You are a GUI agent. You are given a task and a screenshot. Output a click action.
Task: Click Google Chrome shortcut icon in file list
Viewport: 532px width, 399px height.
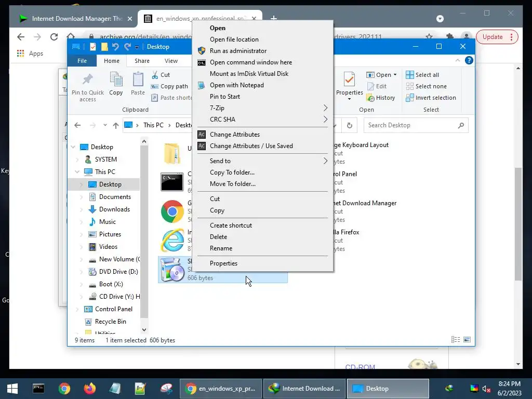pyautogui.click(x=172, y=211)
